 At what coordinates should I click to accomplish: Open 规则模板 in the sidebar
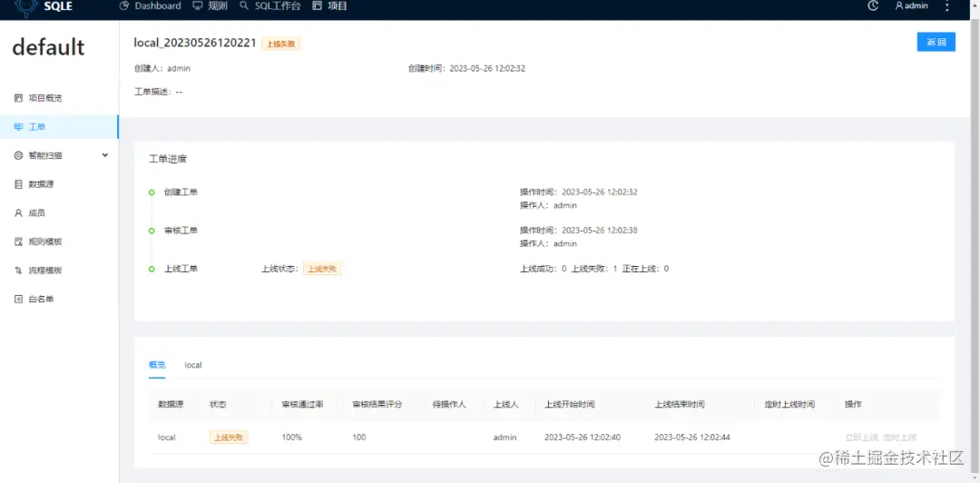click(59, 241)
